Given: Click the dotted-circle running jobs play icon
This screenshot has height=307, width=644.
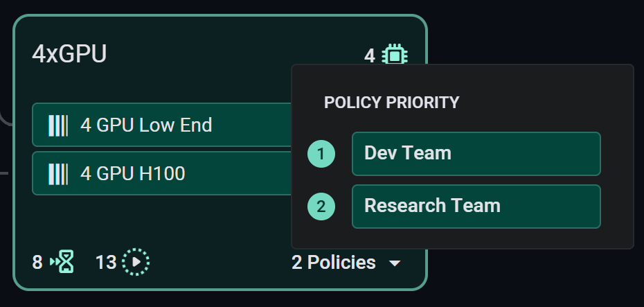Looking at the screenshot, I should pyautogui.click(x=136, y=262).
